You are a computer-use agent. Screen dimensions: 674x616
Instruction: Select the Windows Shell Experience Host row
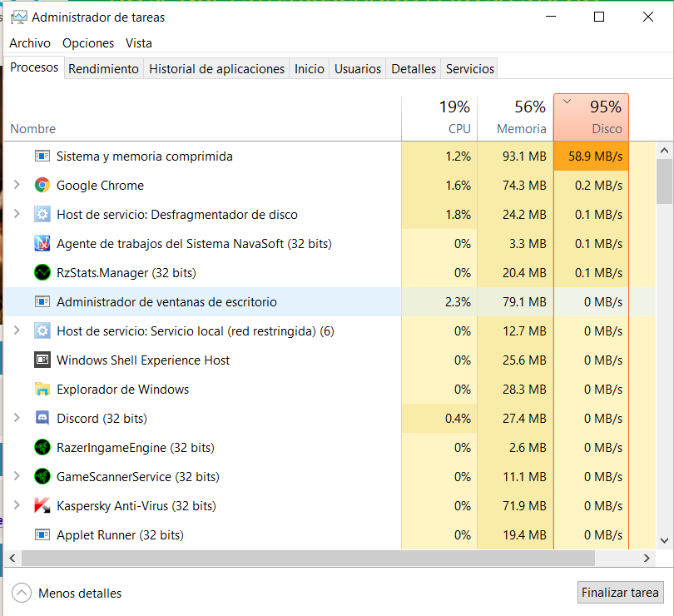pyautogui.click(x=330, y=360)
